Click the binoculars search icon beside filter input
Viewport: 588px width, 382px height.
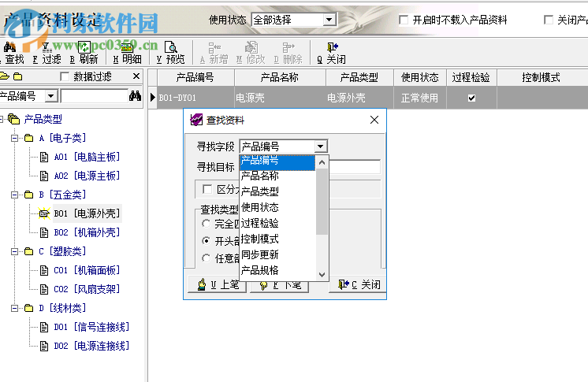click(135, 96)
